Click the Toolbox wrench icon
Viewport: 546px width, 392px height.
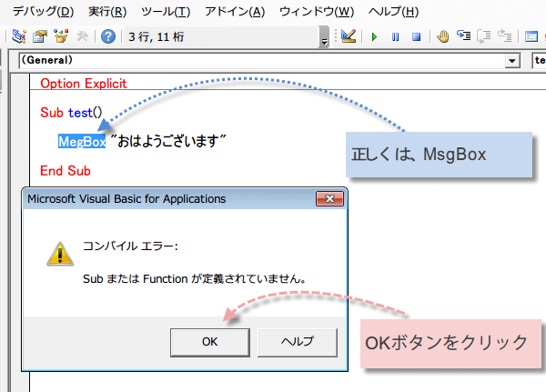(x=82, y=36)
